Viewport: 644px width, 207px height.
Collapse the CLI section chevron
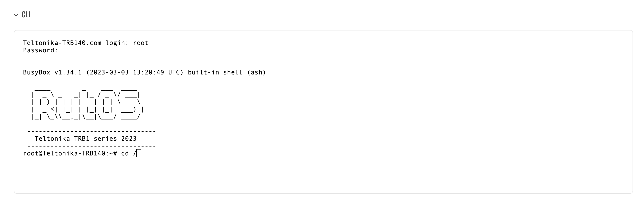point(16,15)
